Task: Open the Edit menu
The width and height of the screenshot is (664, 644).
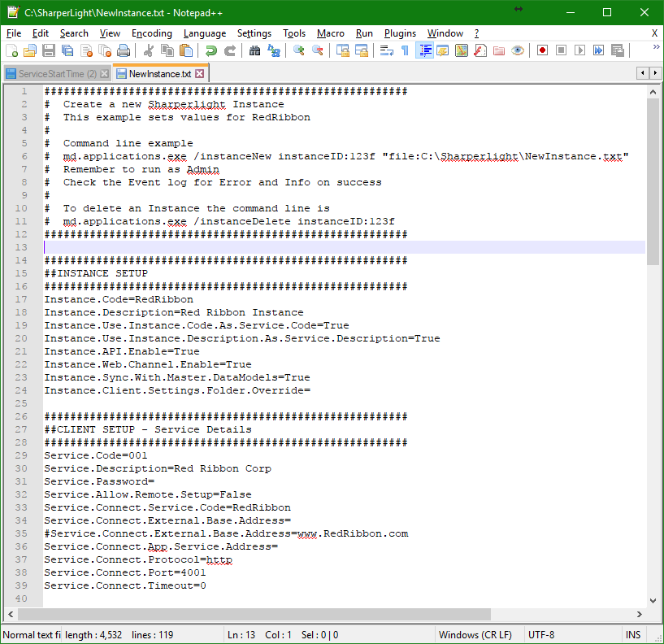Action: click(41, 33)
